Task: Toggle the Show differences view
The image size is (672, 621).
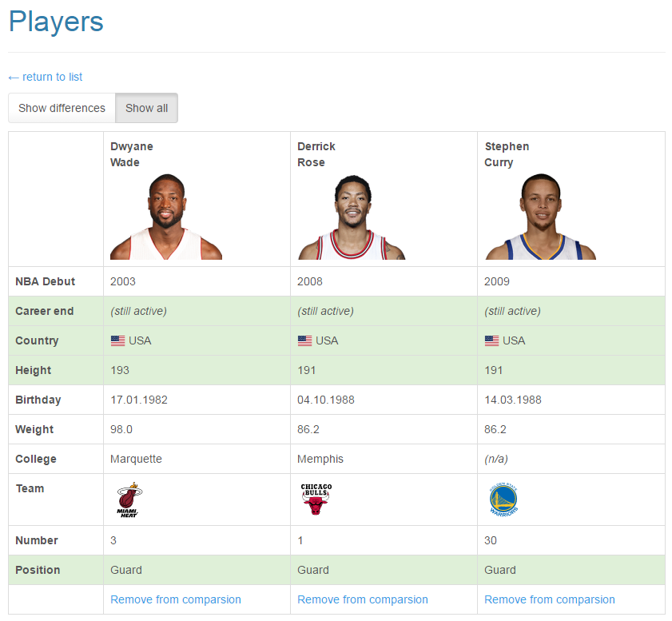Action: pyautogui.click(x=62, y=108)
